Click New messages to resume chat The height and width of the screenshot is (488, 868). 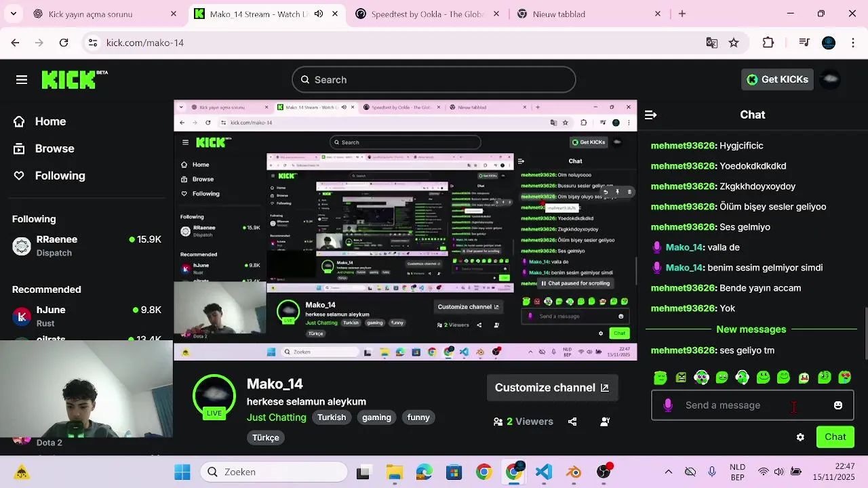point(751,329)
